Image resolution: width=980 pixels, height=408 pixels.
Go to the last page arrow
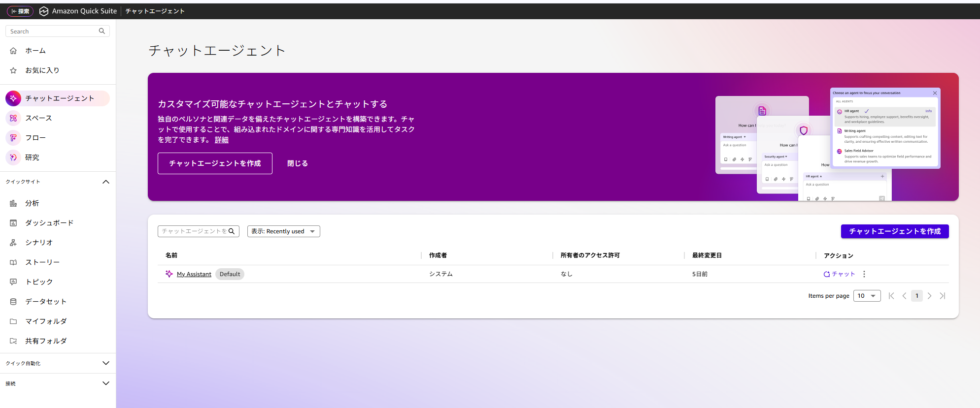pos(942,296)
